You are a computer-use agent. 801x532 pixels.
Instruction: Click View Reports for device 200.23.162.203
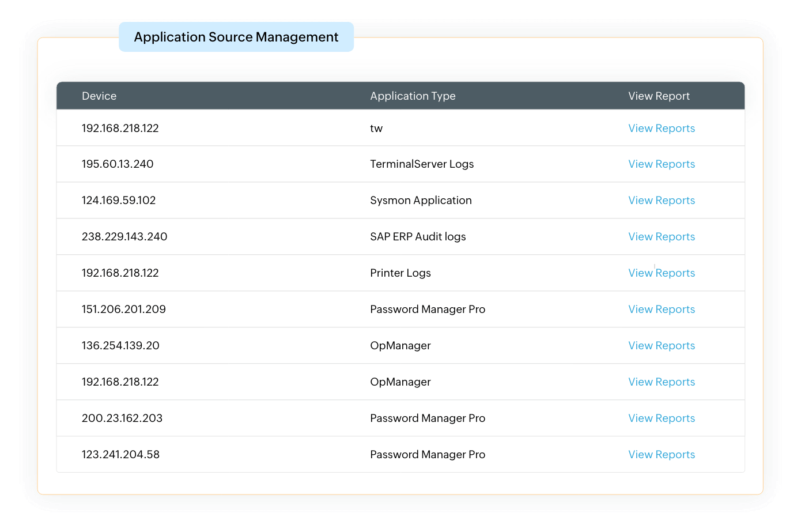click(x=661, y=418)
